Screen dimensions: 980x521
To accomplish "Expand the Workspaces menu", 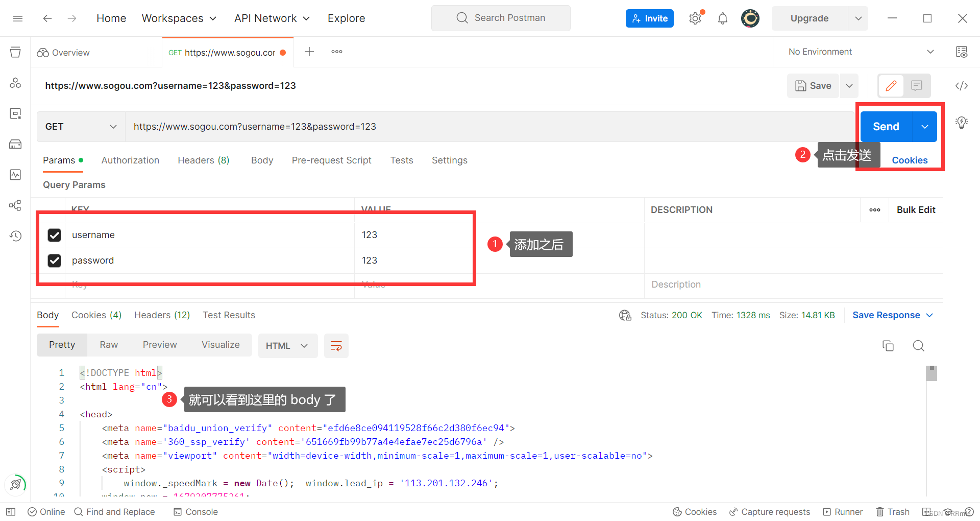I will click(x=179, y=18).
